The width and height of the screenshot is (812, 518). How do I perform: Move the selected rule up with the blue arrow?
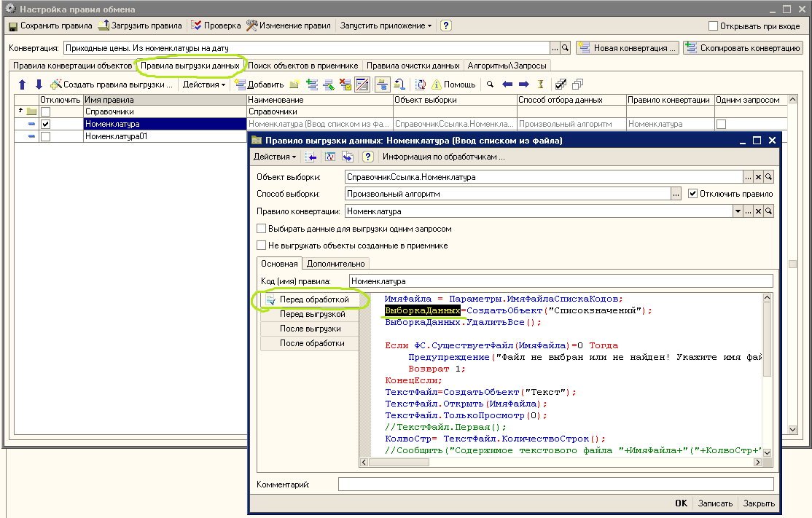point(23,85)
